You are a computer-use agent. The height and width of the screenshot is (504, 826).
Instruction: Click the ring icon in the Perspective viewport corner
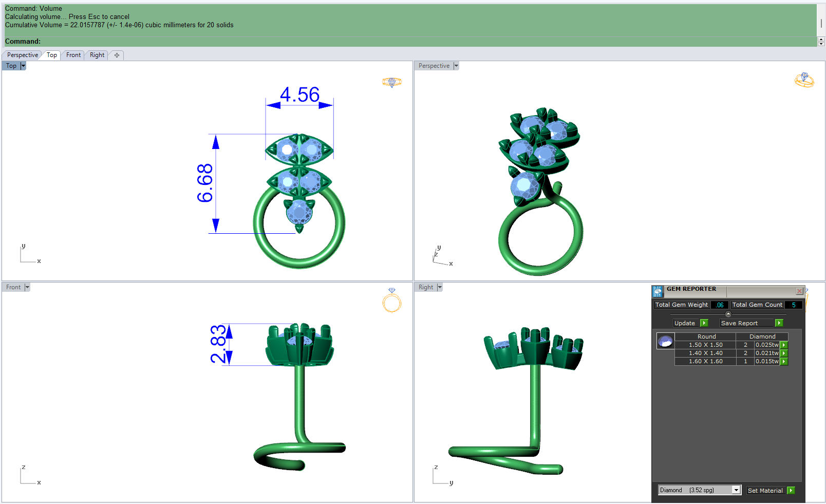(x=804, y=80)
